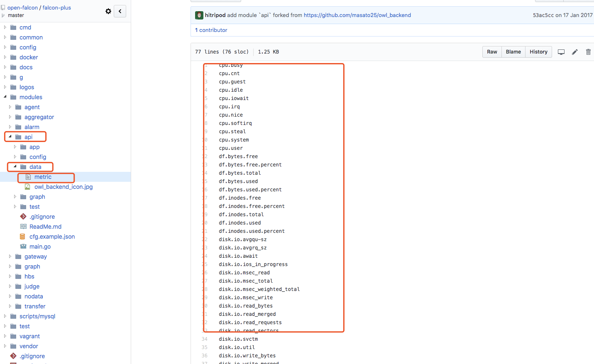594x364 pixels.
Task: Expand the cmd folder
Action: click(x=4, y=27)
